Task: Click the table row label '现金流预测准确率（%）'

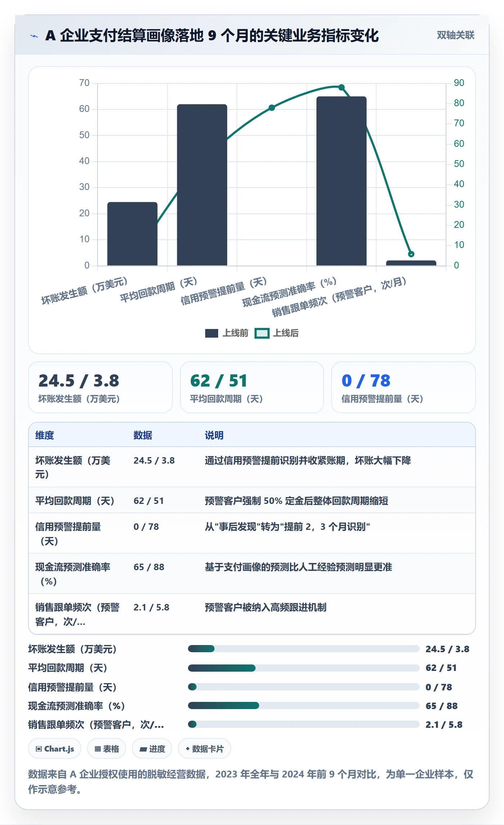Action: coord(73,574)
